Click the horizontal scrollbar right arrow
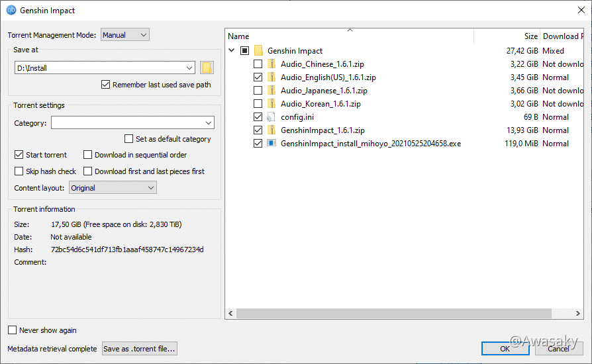 pos(577,313)
